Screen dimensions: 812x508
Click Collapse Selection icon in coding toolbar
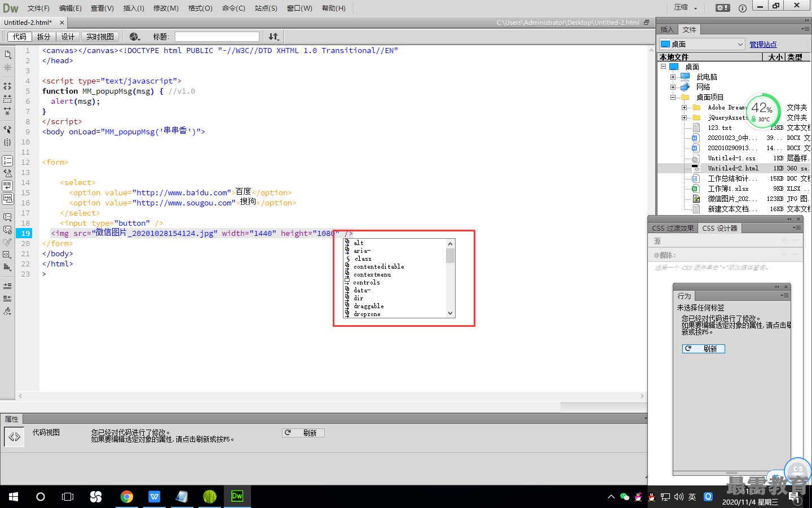[x=7, y=99]
